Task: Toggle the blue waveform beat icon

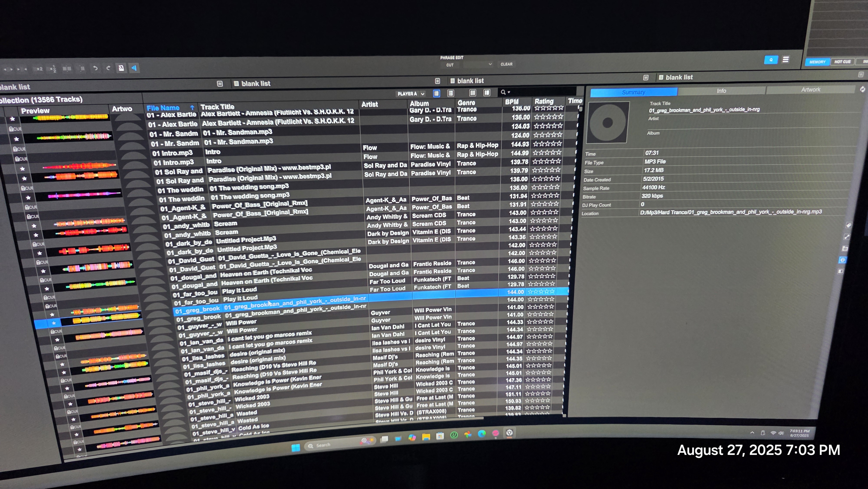Action: point(134,68)
